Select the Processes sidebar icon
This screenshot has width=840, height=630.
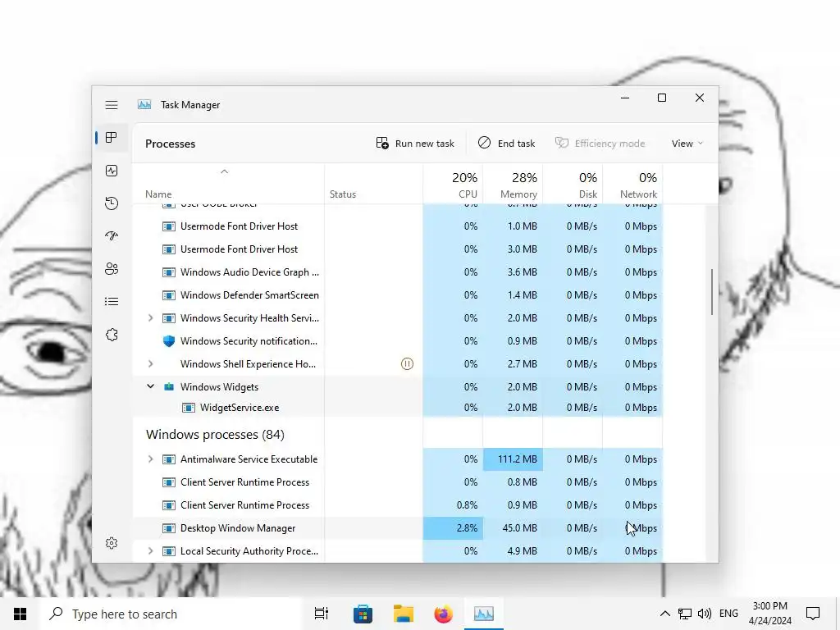(112, 138)
